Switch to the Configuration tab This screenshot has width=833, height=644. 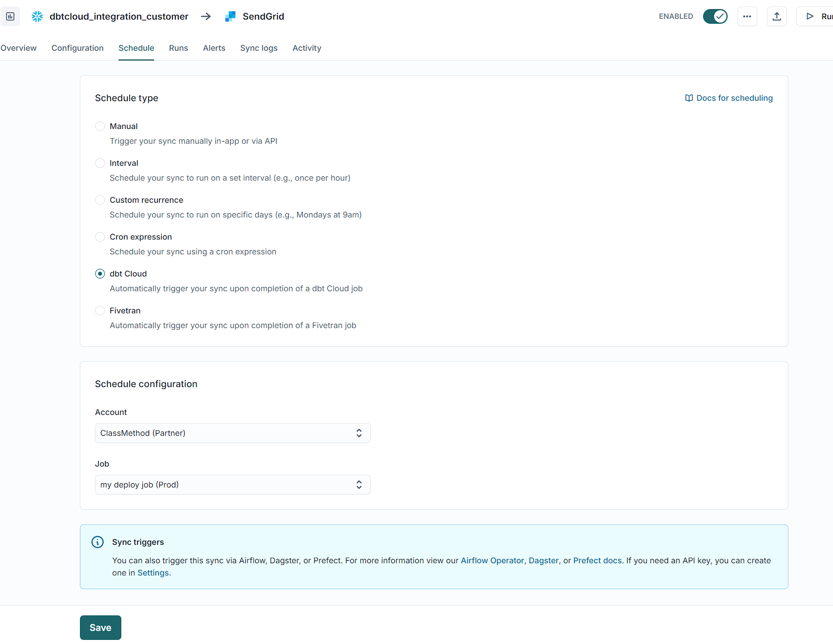tap(77, 48)
